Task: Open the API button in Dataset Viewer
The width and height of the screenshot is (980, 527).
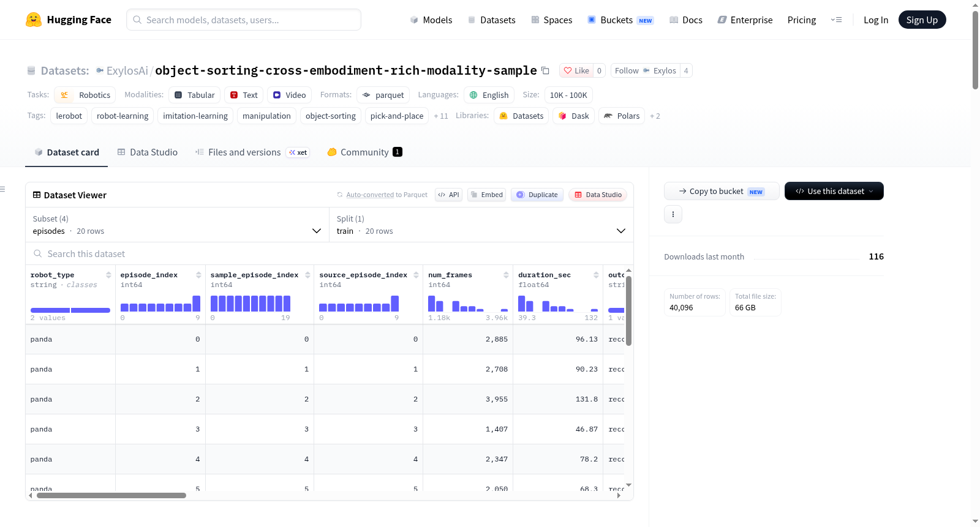Action: [449, 195]
